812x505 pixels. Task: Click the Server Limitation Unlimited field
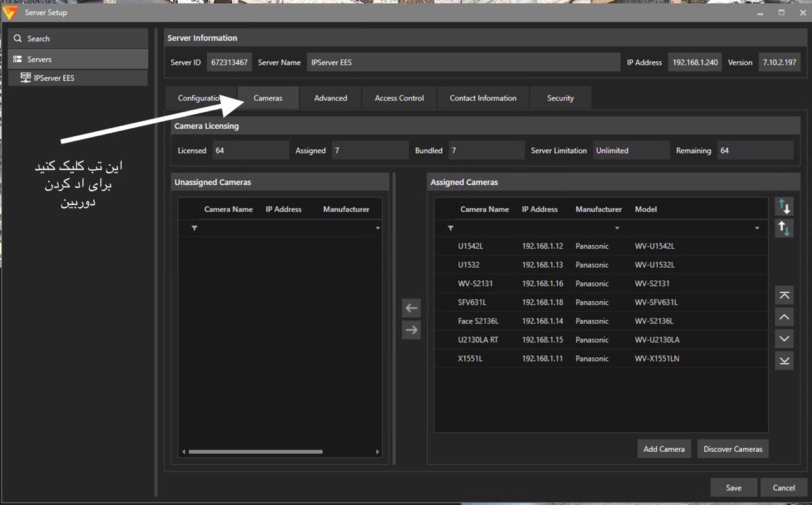631,150
